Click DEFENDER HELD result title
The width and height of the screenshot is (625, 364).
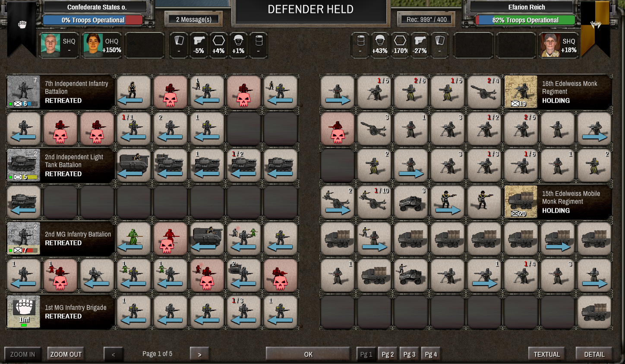(x=310, y=9)
